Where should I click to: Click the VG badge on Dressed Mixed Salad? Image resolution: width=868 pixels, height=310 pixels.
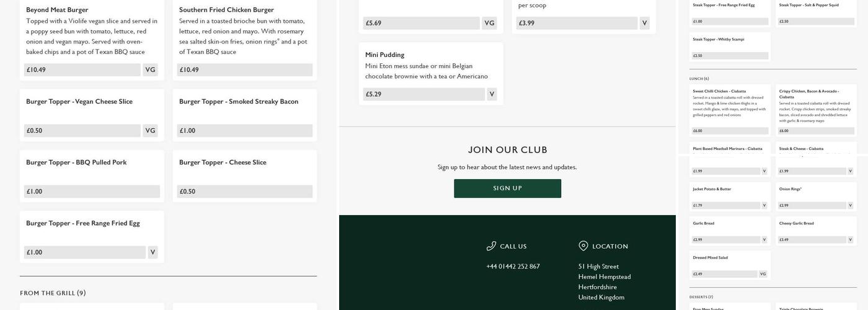pyautogui.click(x=763, y=274)
